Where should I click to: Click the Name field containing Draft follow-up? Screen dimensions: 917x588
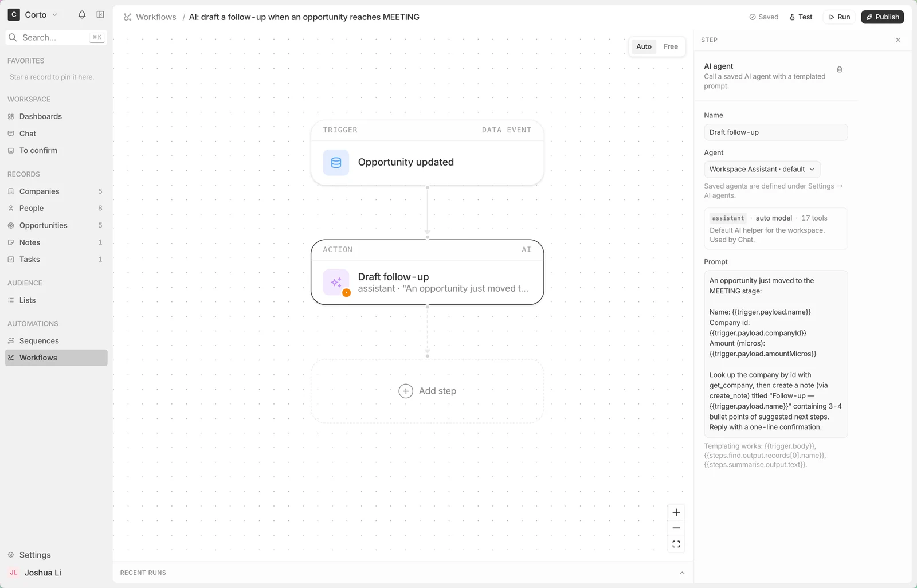tap(775, 132)
